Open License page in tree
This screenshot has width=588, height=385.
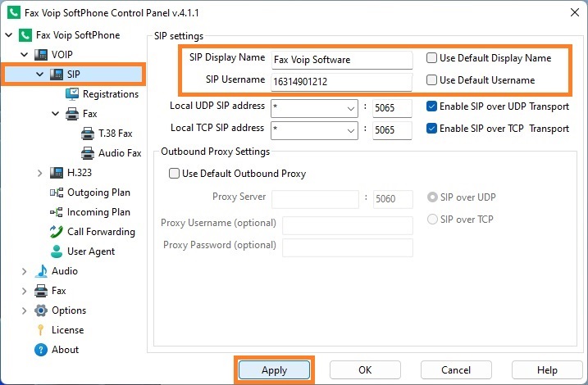[68, 330]
